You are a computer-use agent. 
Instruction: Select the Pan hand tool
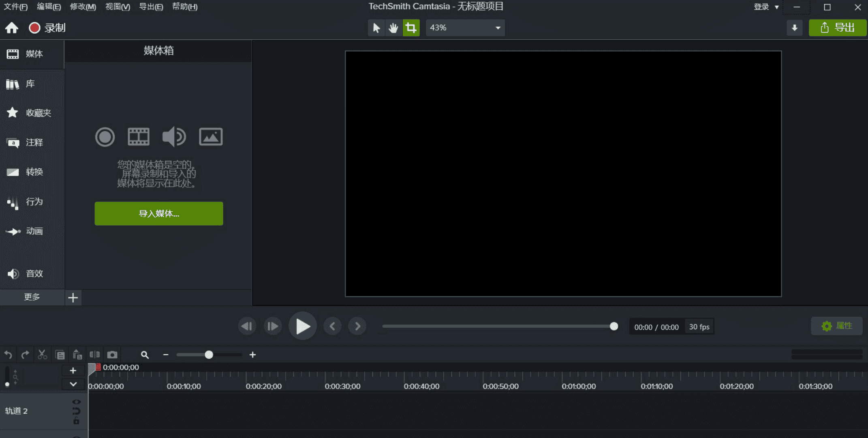pos(393,28)
